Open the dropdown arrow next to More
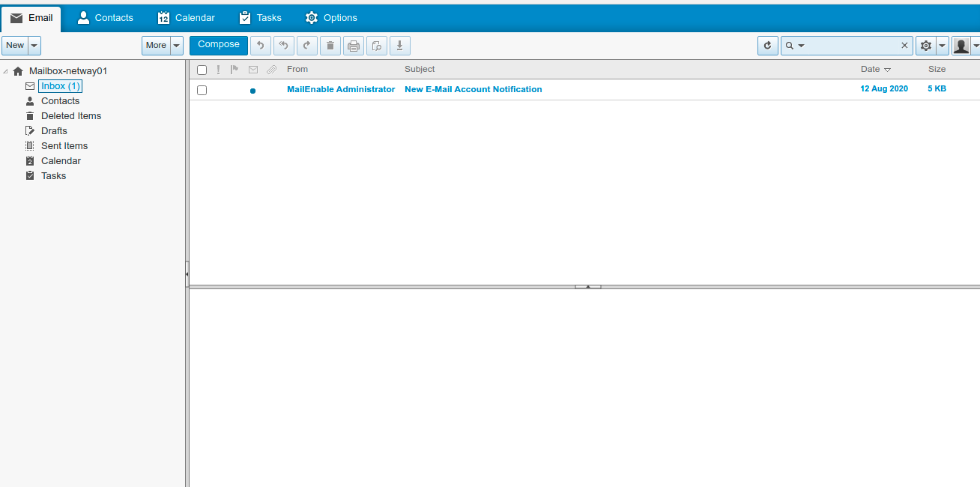Viewport: 980px width, 487px height. click(177, 46)
